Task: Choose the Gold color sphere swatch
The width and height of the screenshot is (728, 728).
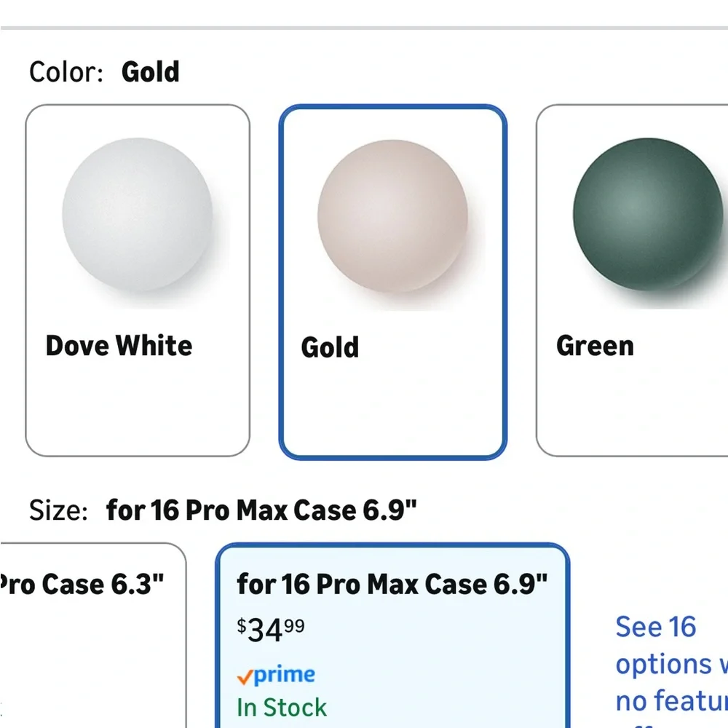Action: 393,216
